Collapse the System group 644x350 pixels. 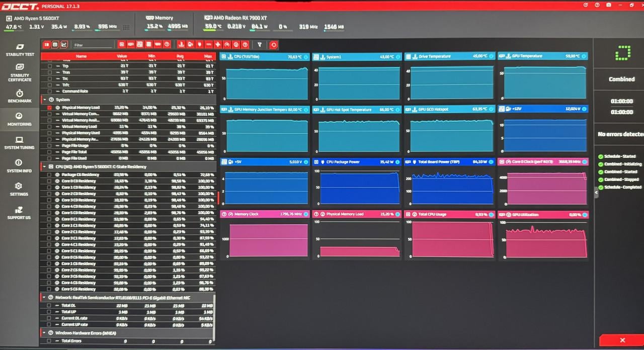(44, 100)
